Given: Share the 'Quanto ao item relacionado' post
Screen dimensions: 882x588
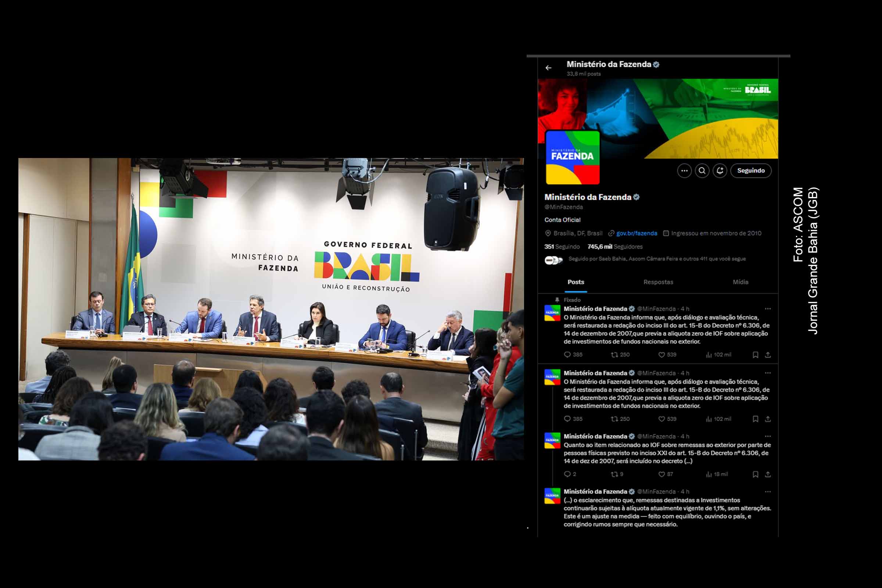Looking at the screenshot, I should 768,474.
